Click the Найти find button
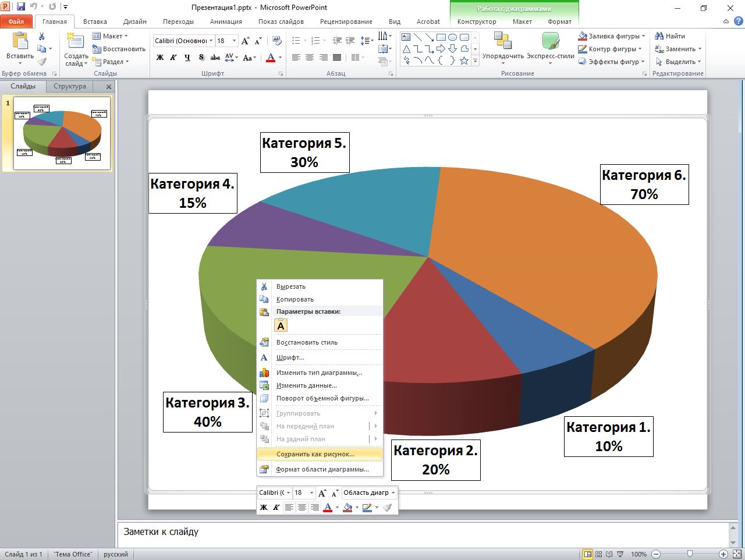Image resolution: width=745 pixels, height=560 pixels. (x=670, y=36)
